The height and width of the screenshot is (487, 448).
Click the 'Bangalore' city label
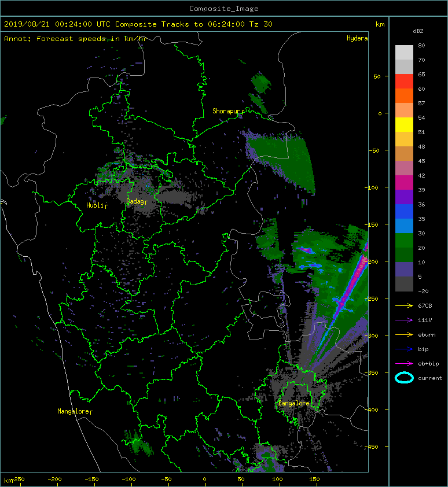293,403
